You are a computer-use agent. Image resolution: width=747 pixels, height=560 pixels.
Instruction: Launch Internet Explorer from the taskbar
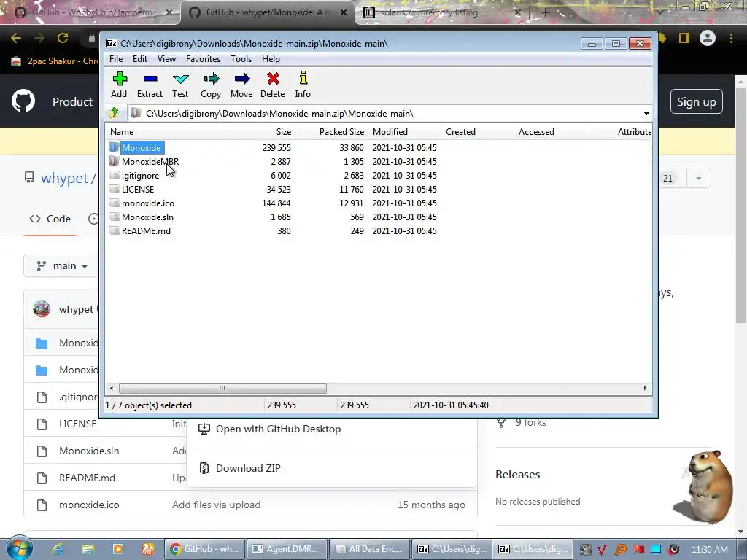click(58, 549)
